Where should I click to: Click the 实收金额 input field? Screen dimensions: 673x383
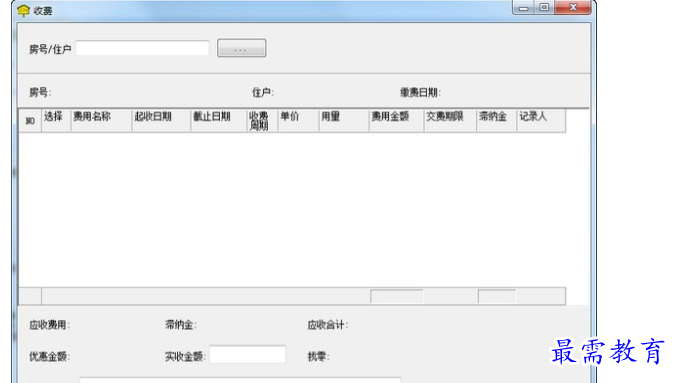[247, 355]
